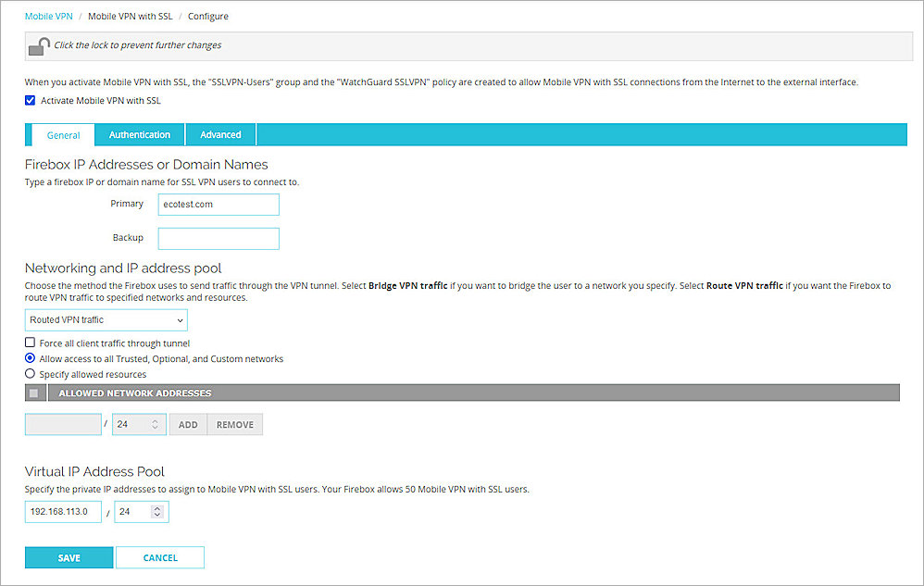Select the Specify allowed resources option

[x=29, y=374]
